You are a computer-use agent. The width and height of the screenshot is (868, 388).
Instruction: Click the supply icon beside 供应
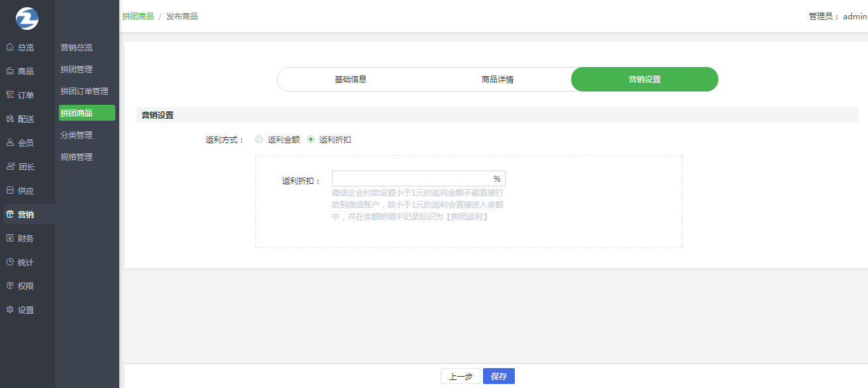pos(9,190)
